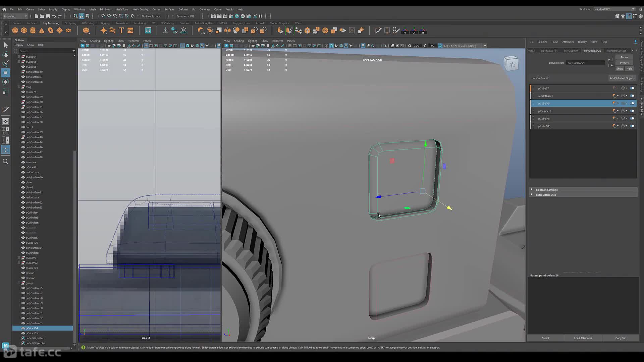Create a polygon cube from shelf

tap(24, 31)
